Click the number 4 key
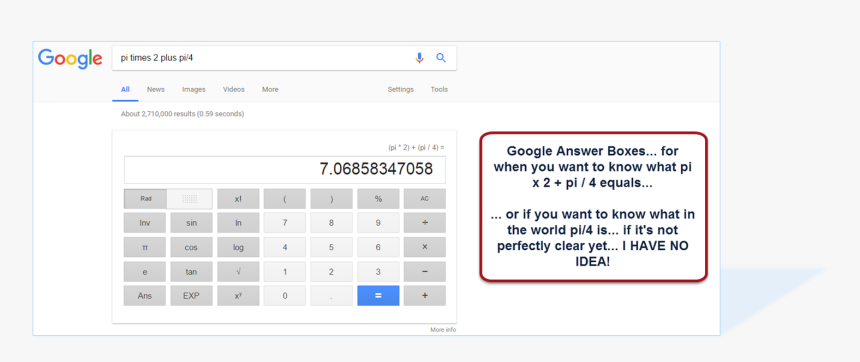The image size is (860, 362). point(285,247)
